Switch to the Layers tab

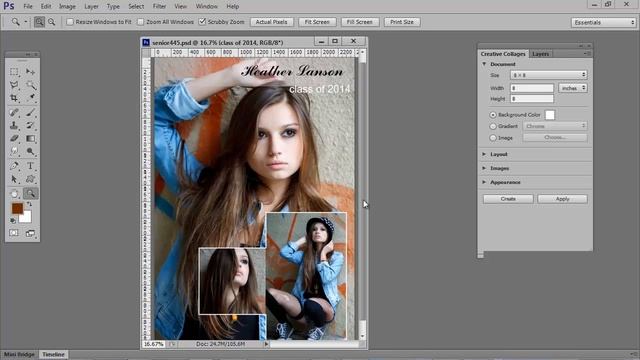click(x=540, y=54)
